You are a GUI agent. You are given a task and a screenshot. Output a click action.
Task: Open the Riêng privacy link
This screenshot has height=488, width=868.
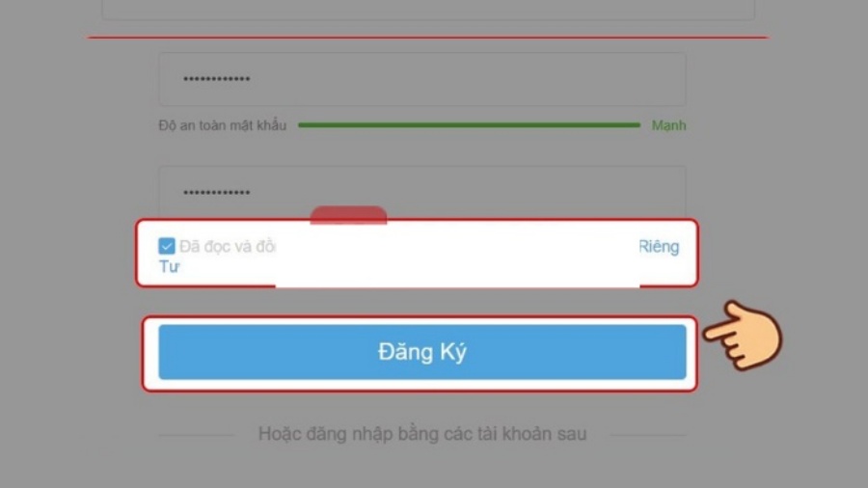pyautogui.click(x=659, y=247)
